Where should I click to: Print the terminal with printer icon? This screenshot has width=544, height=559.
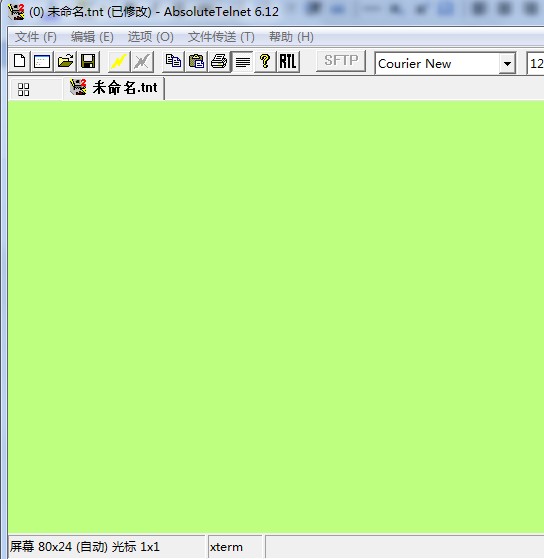219,62
